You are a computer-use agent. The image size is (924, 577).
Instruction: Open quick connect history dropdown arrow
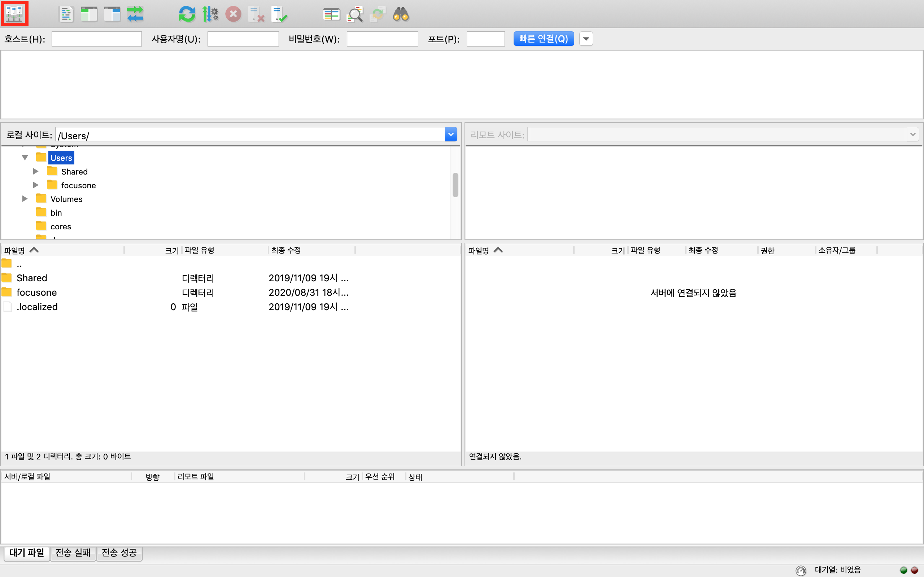(x=586, y=39)
